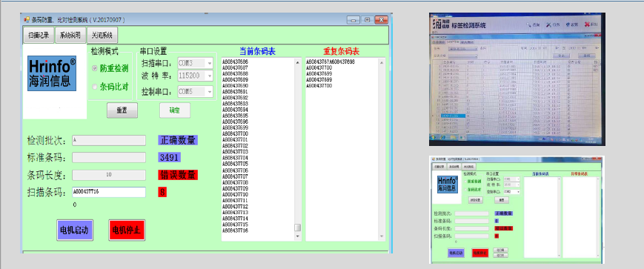Select A608437710 in current barcode list

(x=235, y=194)
